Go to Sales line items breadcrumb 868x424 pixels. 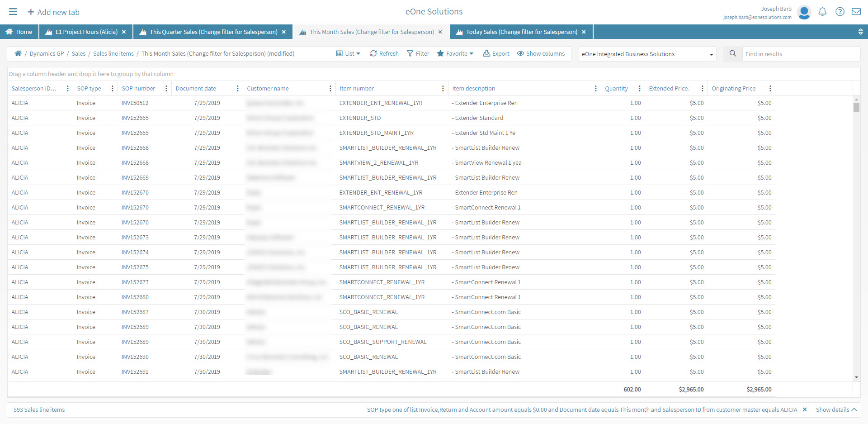(x=113, y=53)
